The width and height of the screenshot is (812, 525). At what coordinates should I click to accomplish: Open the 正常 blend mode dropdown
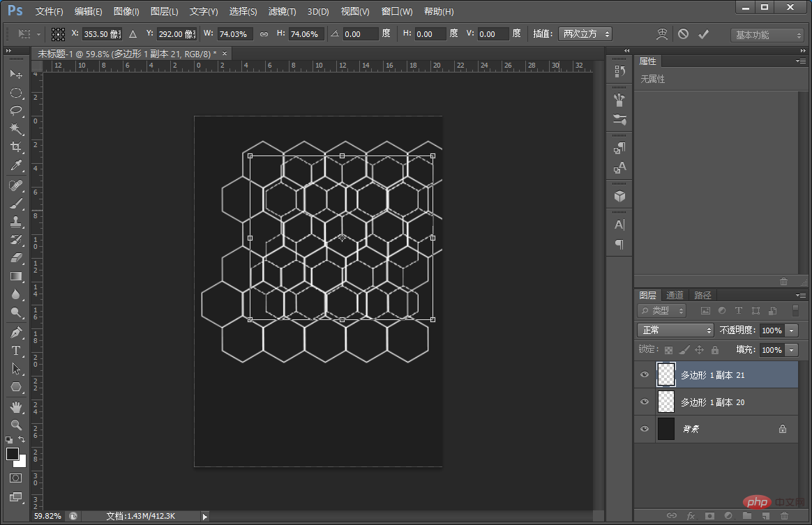(x=675, y=330)
